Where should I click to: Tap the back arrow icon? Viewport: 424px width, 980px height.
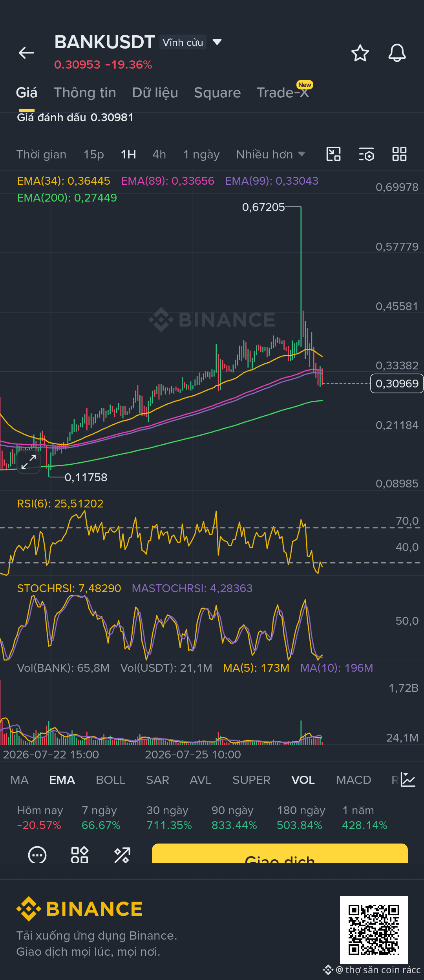coord(26,53)
